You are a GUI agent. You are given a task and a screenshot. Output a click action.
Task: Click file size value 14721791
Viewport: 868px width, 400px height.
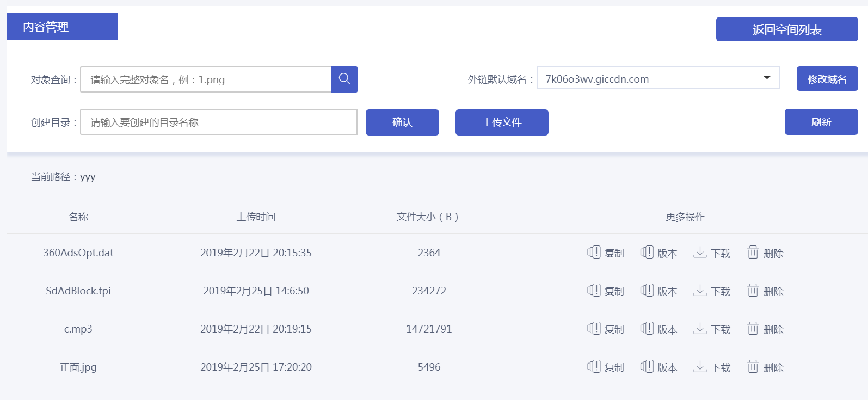coord(429,329)
